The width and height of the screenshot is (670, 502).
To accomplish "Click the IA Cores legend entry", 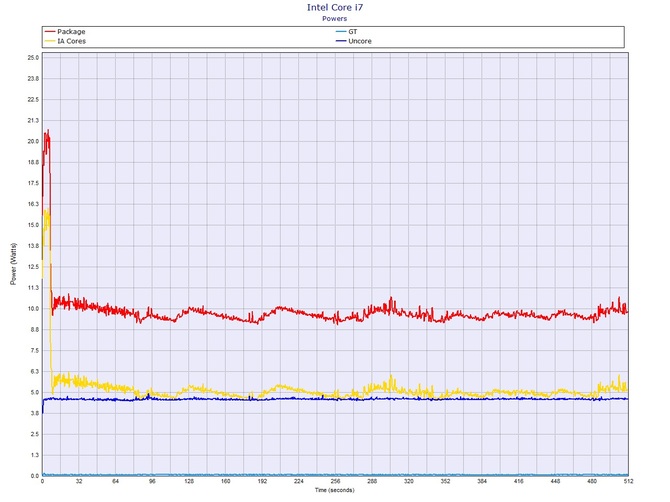I will click(x=65, y=41).
